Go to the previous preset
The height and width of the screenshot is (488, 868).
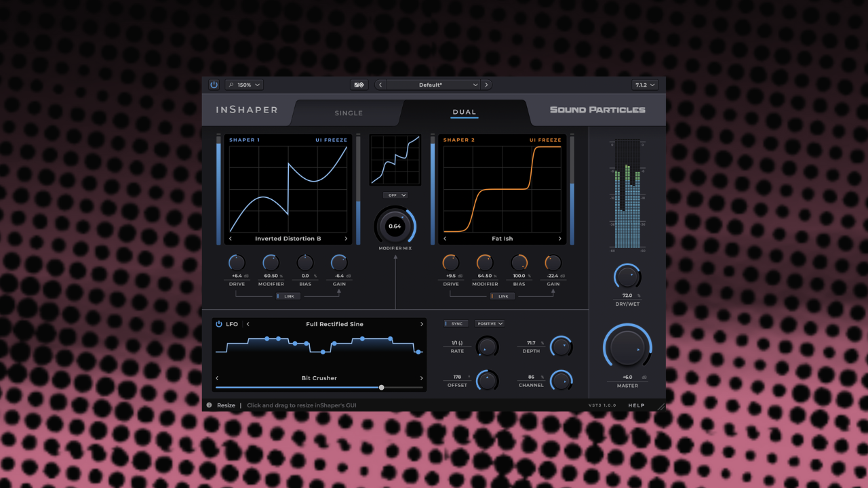pos(380,85)
